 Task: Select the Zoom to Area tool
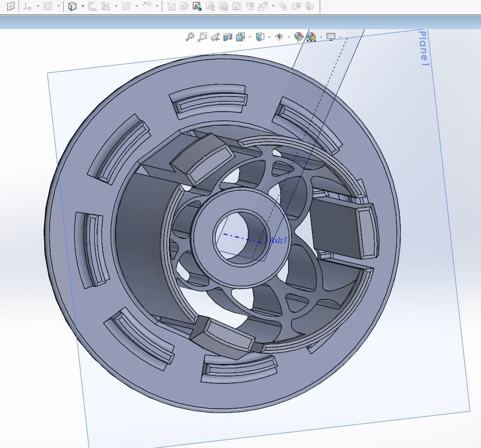203,37
